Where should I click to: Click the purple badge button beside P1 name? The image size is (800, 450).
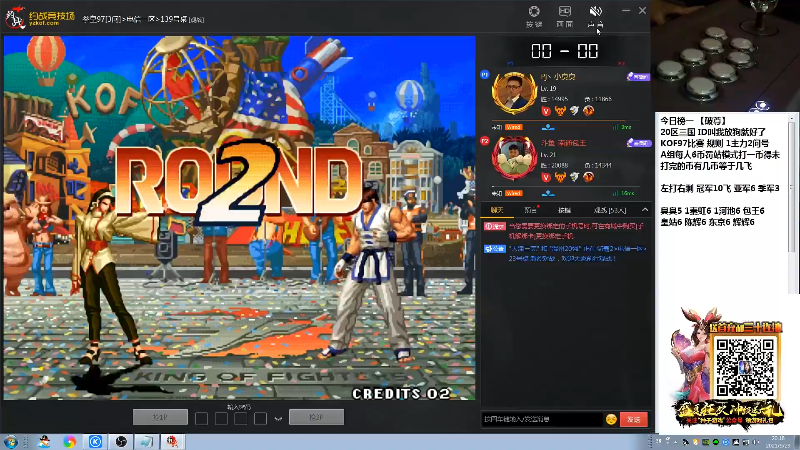[638, 77]
